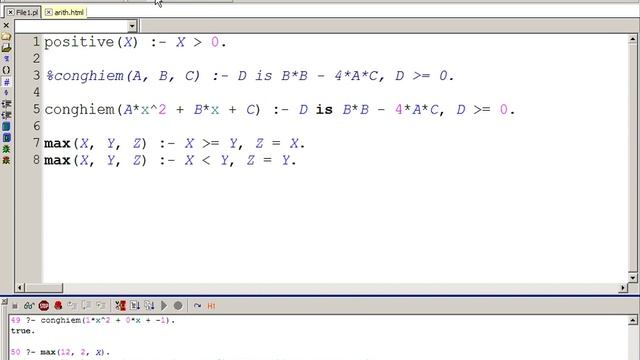The height and width of the screenshot is (360, 640).
Task: Click the orange H1 history icon
Action: (x=211, y=306)
